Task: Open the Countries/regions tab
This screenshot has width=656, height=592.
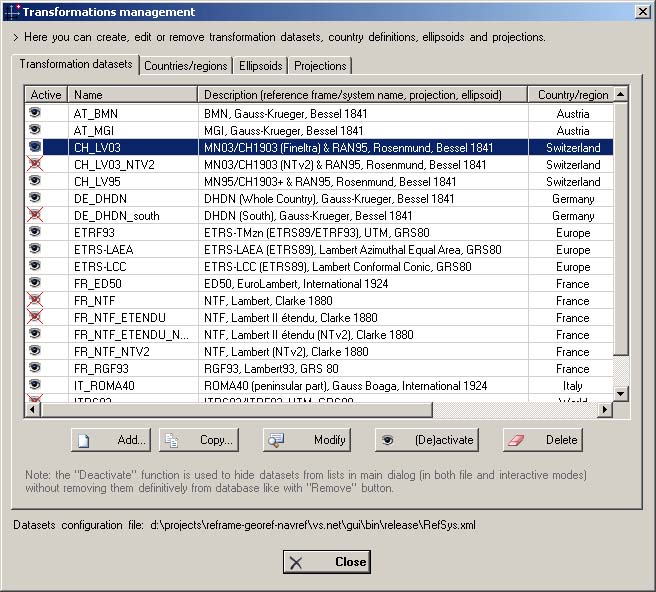Action: [186, 66]
